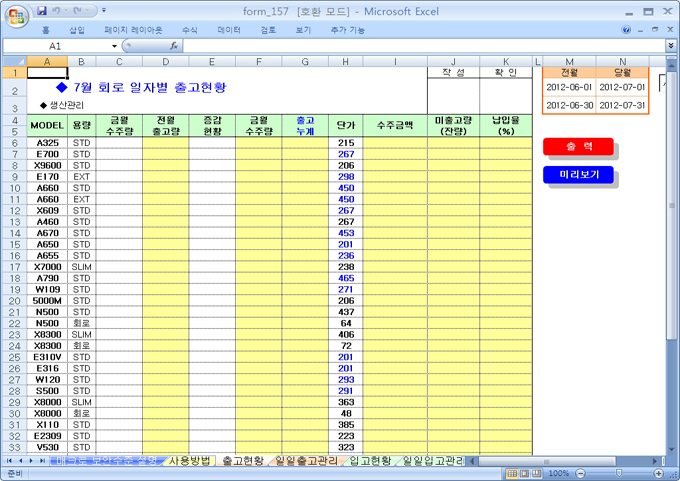Click the insert function fx icon
This screenshot has height=481, width=680.
[174, 46]
